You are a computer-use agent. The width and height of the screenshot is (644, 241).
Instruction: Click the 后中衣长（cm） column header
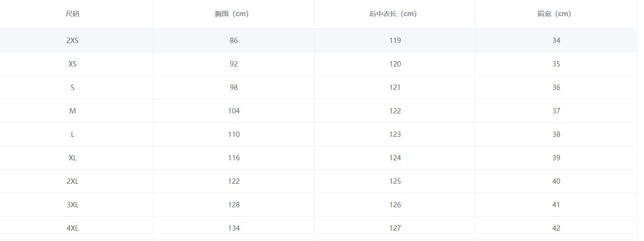point(395,14)
